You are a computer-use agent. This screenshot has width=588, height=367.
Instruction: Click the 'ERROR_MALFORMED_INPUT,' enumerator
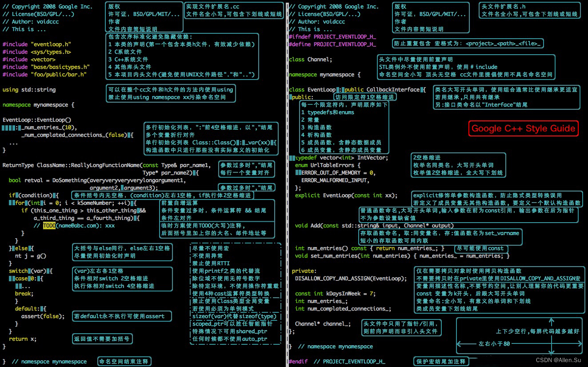coord(335,180)
